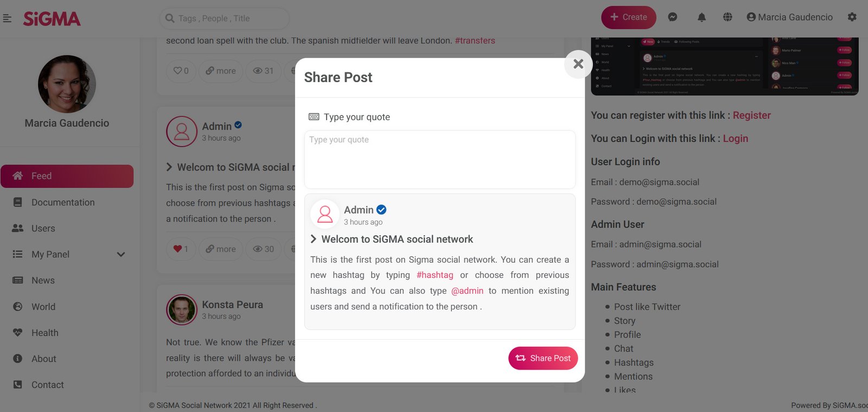Click the globe language icon
Image resolution: width=868 pixels, height=412 pixels.
(x=727, y=17)
